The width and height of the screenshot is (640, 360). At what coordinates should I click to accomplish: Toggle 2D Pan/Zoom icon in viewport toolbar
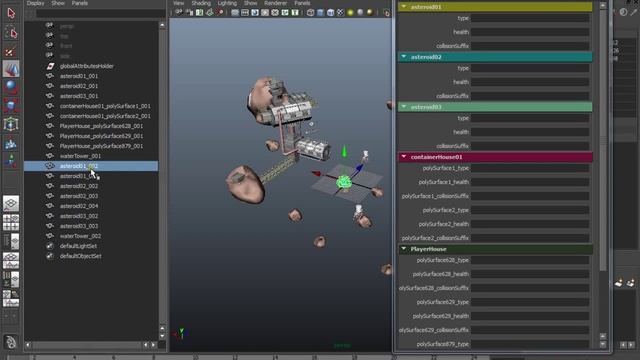tap(220, 13)
